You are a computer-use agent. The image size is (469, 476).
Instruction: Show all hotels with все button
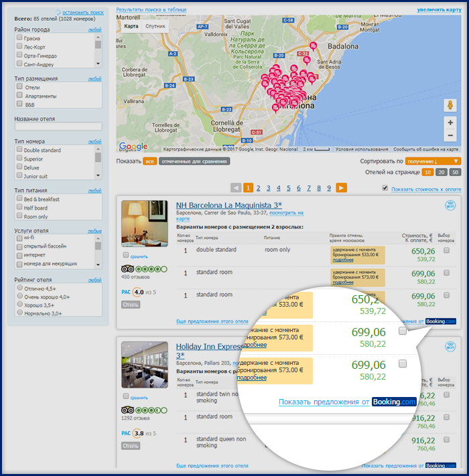coord(150,161)
